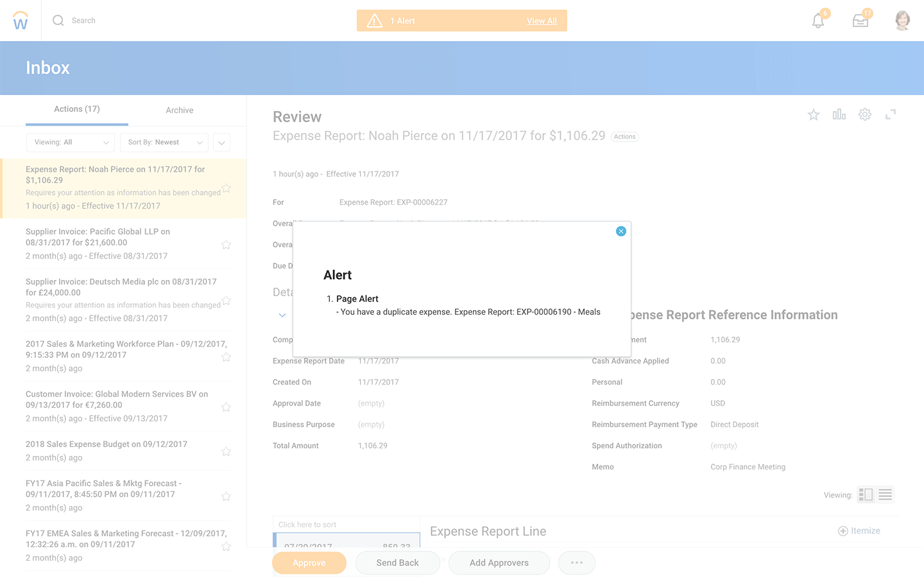Open the user profile avatar
This screenshot has height=578, width=924.
pyautogui.click(x=902, y=21)
